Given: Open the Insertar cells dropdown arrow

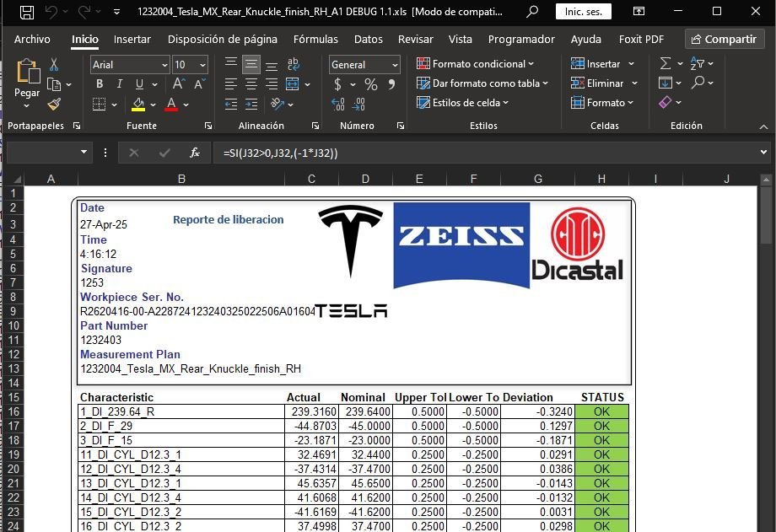Looking at the screenshot, I should pos(631,64).
